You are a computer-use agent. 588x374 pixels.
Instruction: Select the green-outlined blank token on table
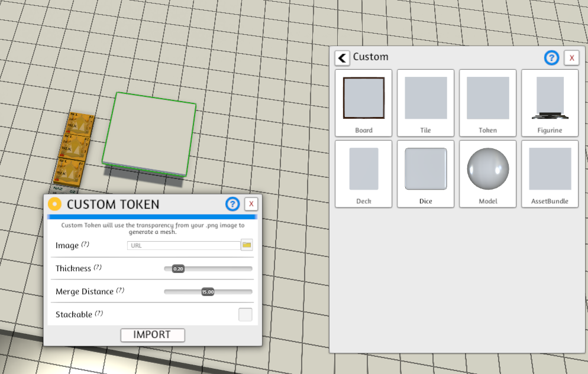[149, 134]
